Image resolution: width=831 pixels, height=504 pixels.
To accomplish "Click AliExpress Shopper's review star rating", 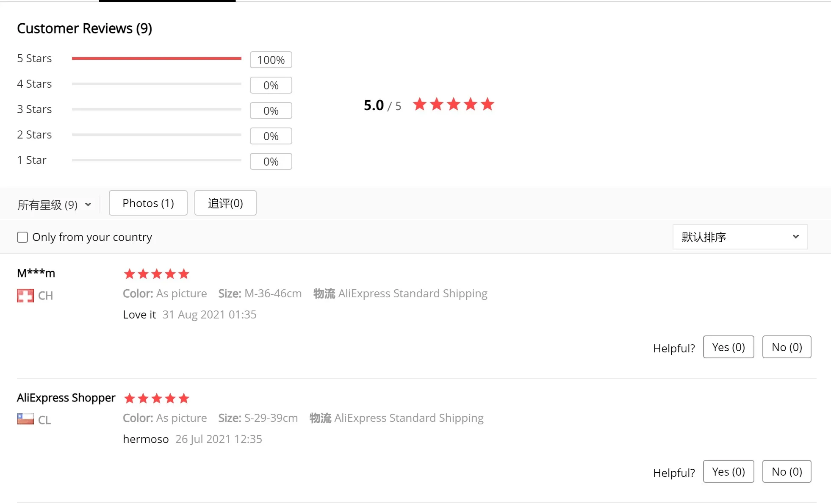I will (x=156, y=399).
